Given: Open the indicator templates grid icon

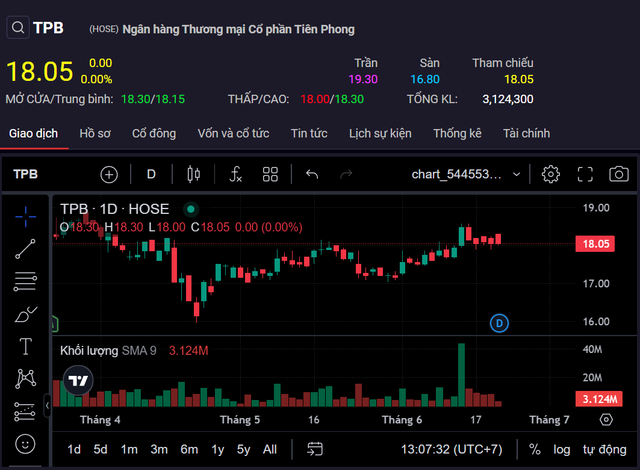Looking at the screenshot, I should (270, 174).
